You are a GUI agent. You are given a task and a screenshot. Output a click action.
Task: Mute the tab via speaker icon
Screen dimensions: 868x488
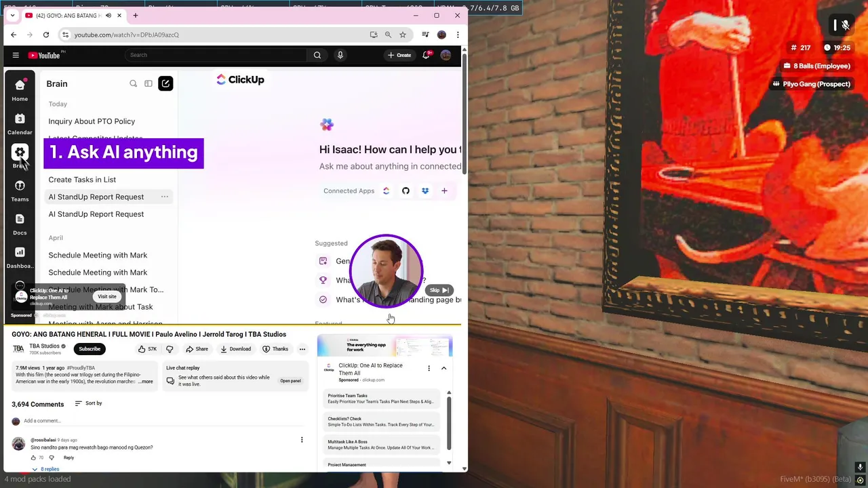click(x=108, y=16)
